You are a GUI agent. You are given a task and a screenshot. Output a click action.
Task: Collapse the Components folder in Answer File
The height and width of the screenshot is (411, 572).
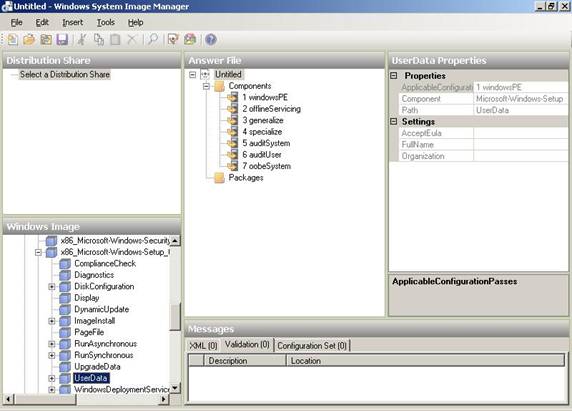point(206,86)
